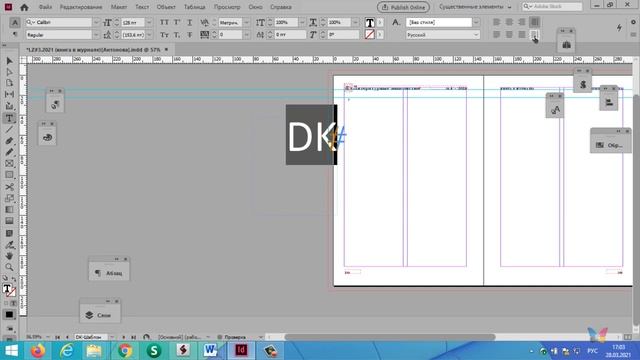Select the Line tool
Image resolution: width=640 pixels, height=360 pixels.
[9, 129]
